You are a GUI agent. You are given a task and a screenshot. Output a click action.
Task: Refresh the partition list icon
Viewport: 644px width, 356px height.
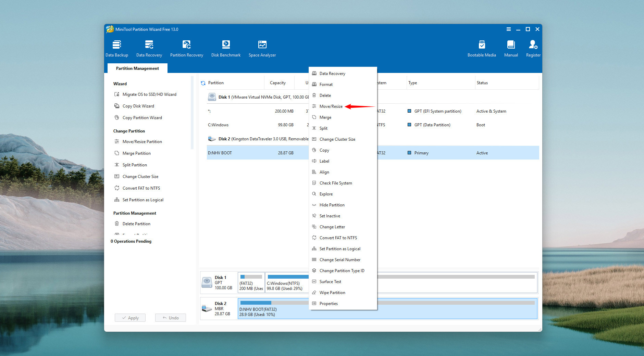coord(203,83)
